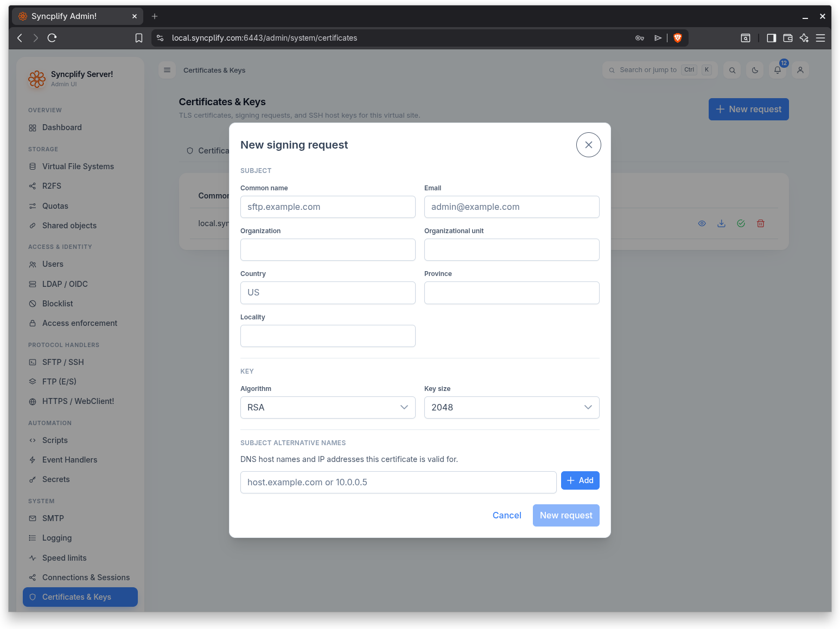Click the Country field
The width and height of the screenshot is (840, 629).
(328, 293)
